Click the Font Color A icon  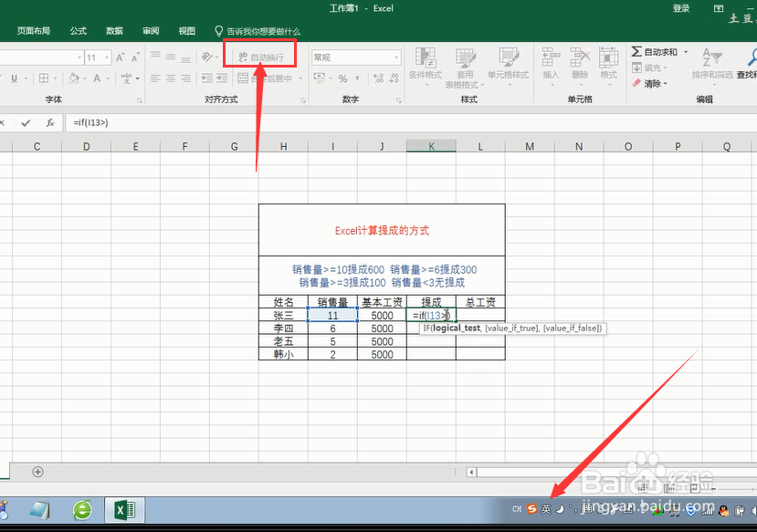(97, 78)
